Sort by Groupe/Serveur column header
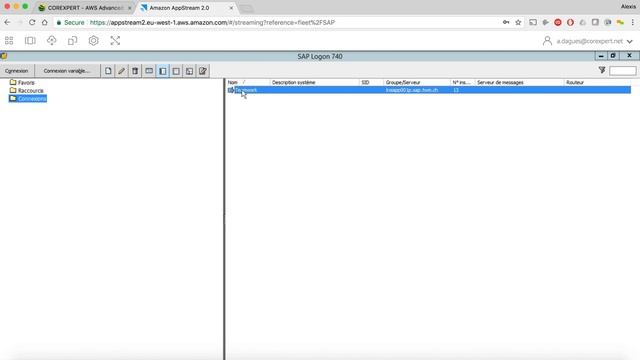The height and width of the screenshot is (360, 640). pyautogui.click(x=417, y=82)
